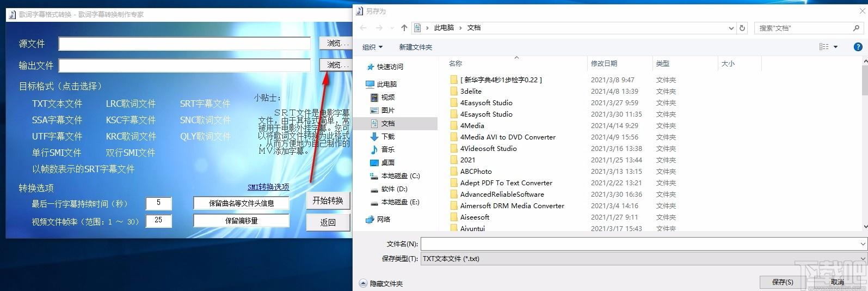
Task: Open the view options dropdown arrow
Action: click(835, 47)
